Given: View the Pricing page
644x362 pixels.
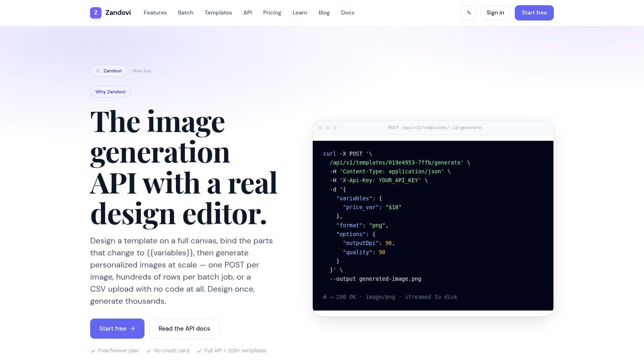Looking at the screenshot, I should [272, 13].
